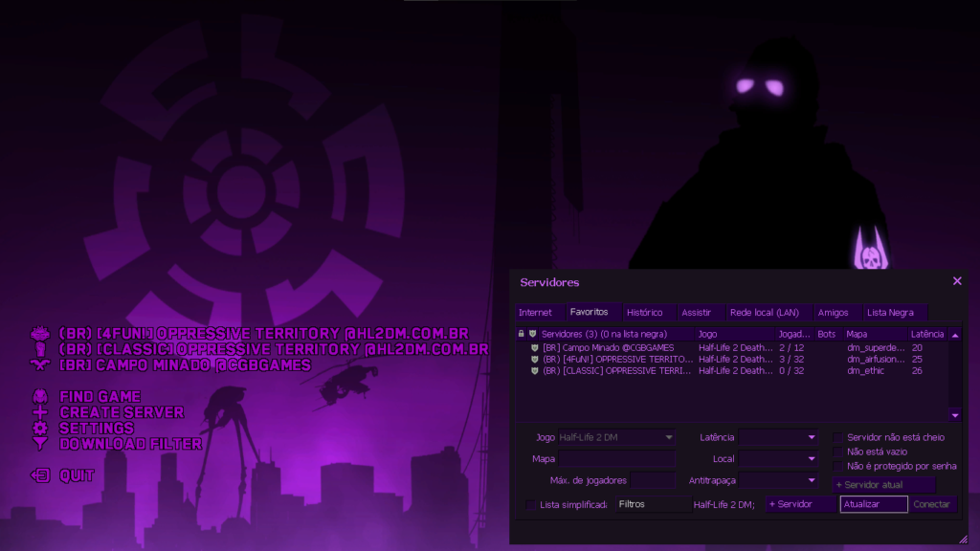Click player count '3 / 32'

(791, 360)
